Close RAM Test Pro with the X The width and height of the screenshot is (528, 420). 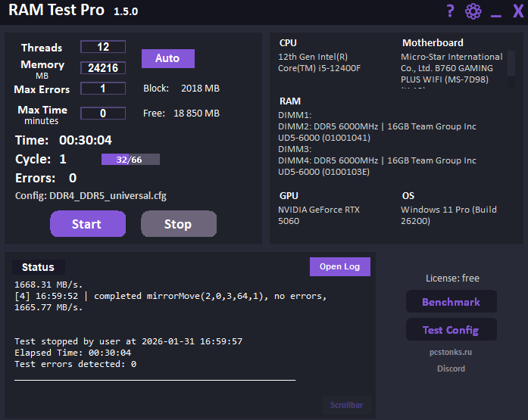coord(518,11)
